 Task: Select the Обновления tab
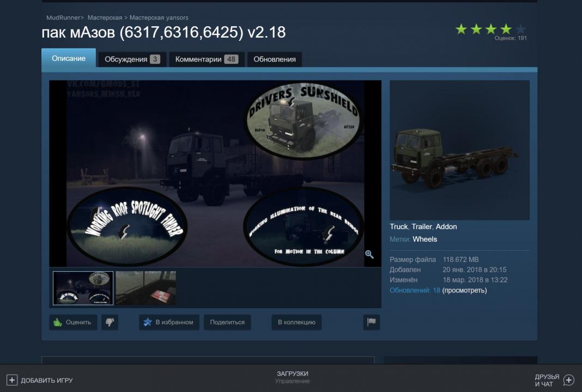(275, 59)
